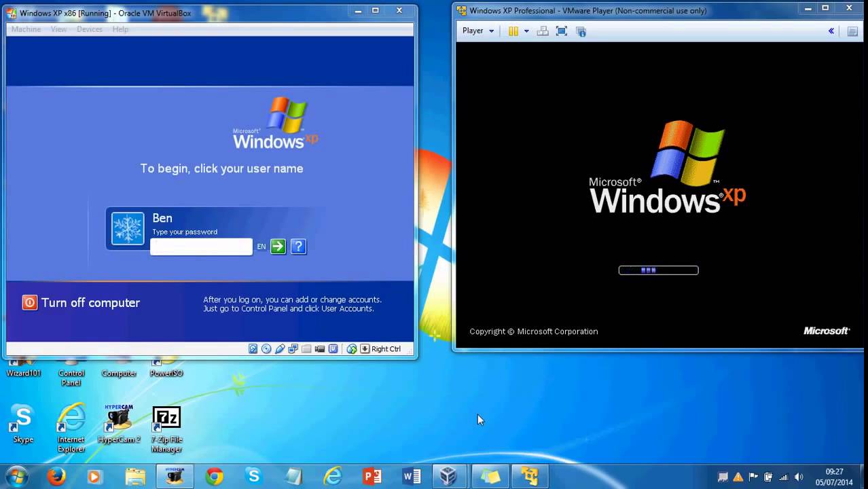
Task: Open the HyperCam 2 desktop shortcut
Action: point(119,424)
